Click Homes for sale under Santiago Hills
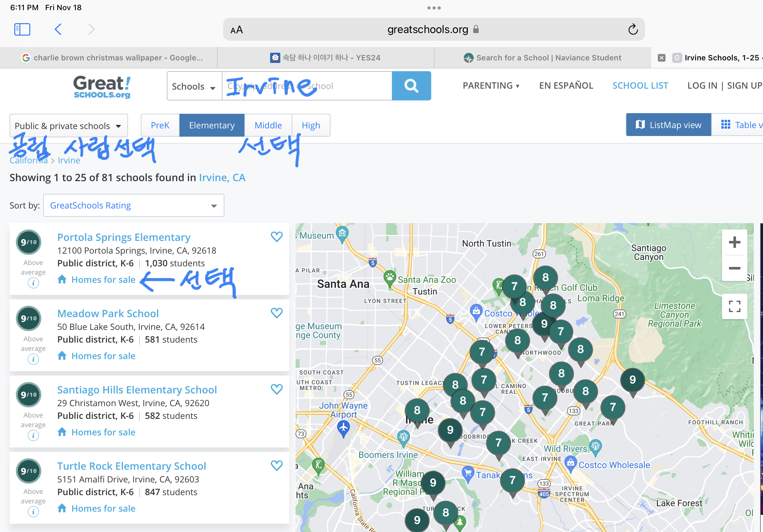The height and width of the screenshot is (532, 763). 97,432
